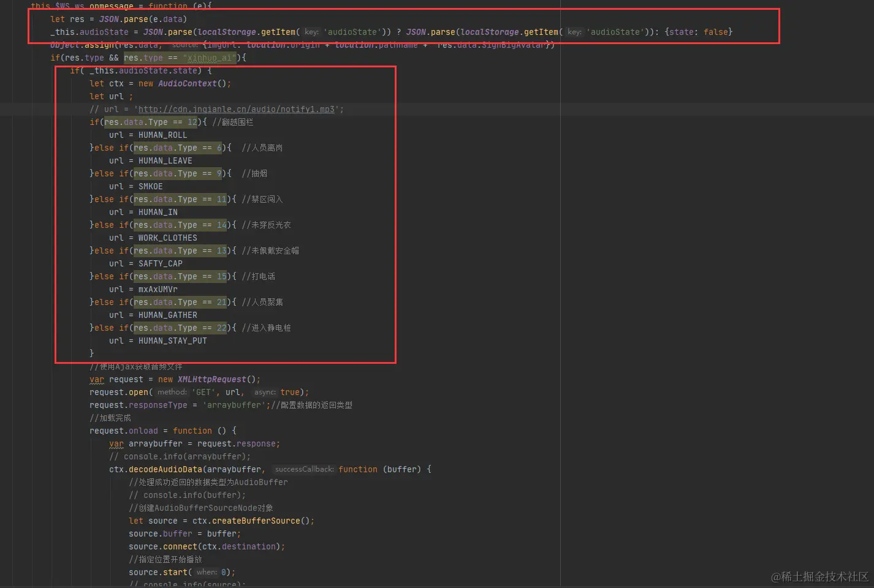This screenshot has height=588, width=874.
Task: Click the '//抽烟' comment
Action: click(x=254, y=173)
